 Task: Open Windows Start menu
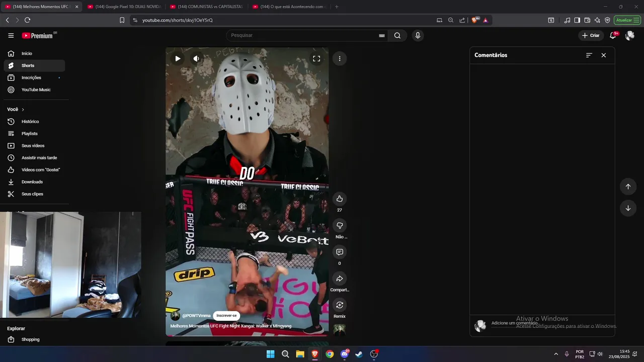270,354
